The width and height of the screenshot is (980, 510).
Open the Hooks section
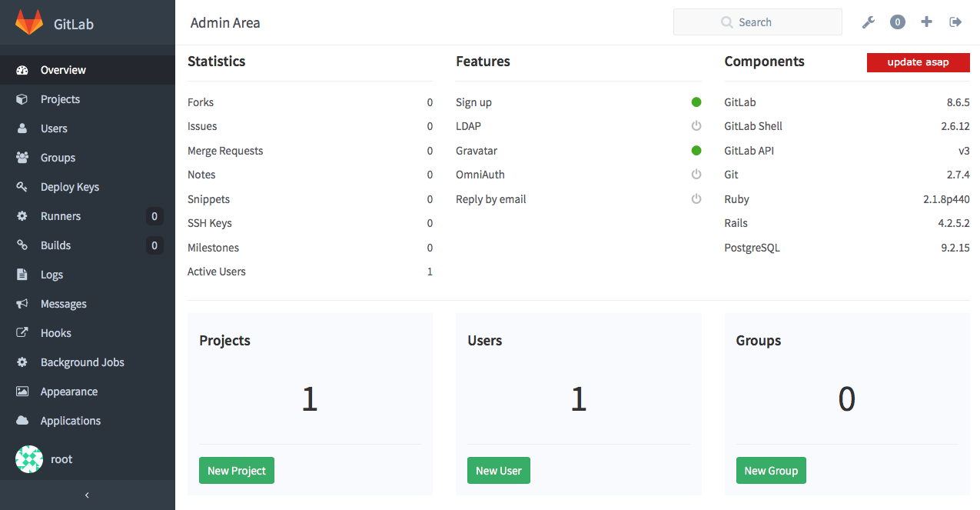(55, 332)
